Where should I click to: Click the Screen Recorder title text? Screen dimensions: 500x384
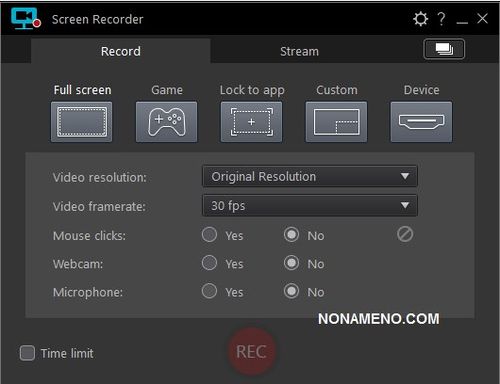click(97, 19)
